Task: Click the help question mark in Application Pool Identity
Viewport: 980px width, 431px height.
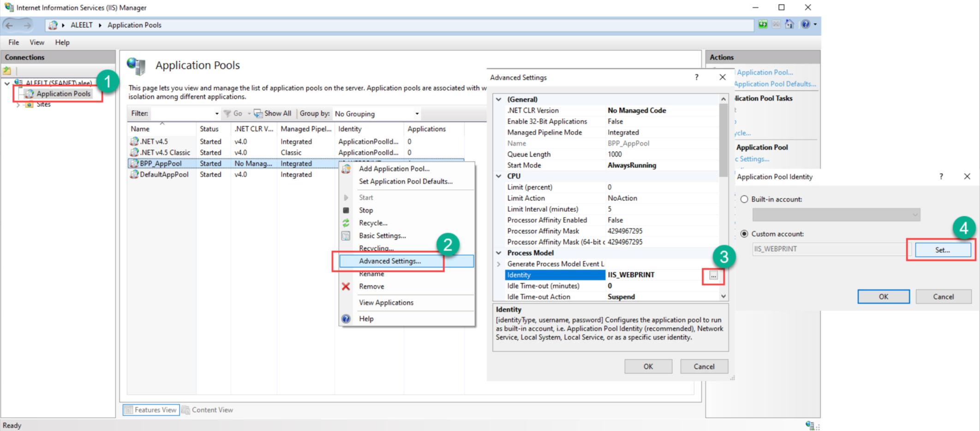Action: pos(941,177)
